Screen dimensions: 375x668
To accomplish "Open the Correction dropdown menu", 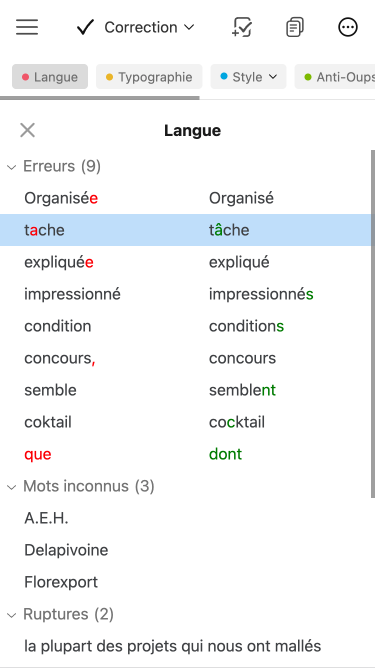I will coord(149,27).
